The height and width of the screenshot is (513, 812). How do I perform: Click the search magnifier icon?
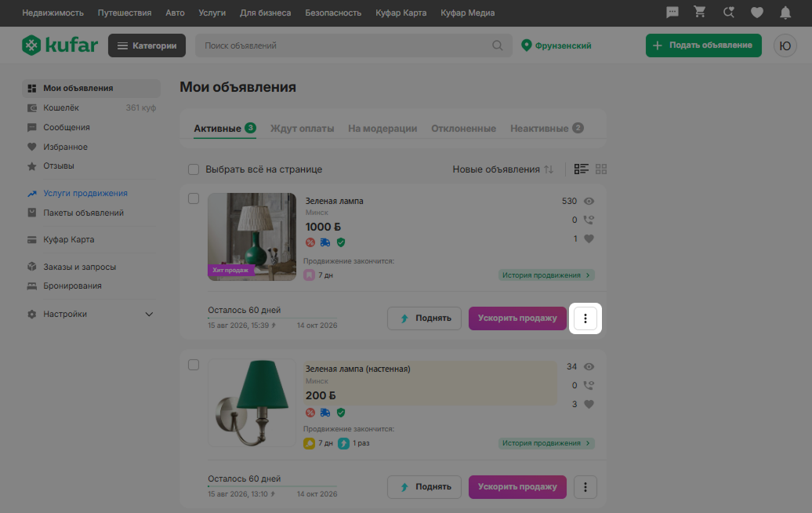point(497,45)
